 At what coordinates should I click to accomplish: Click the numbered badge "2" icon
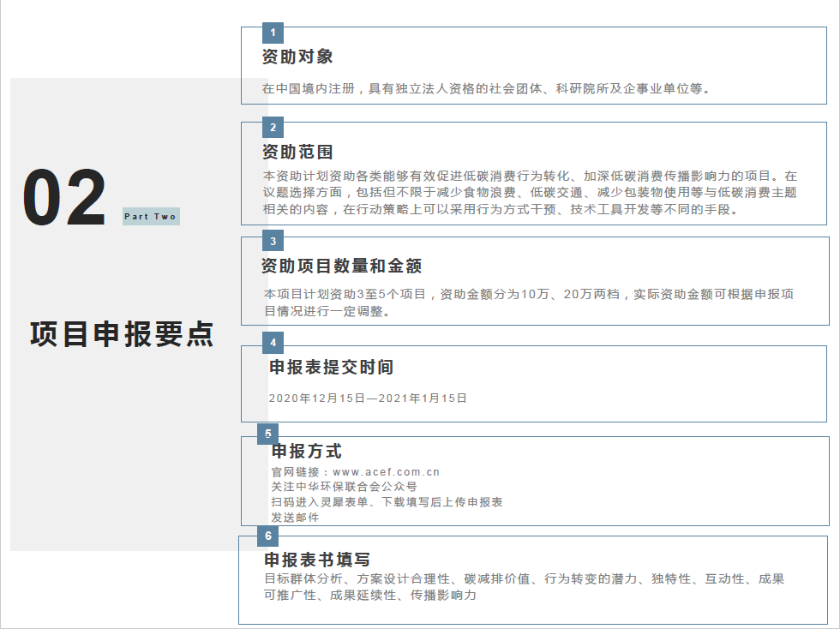(273, 129)
